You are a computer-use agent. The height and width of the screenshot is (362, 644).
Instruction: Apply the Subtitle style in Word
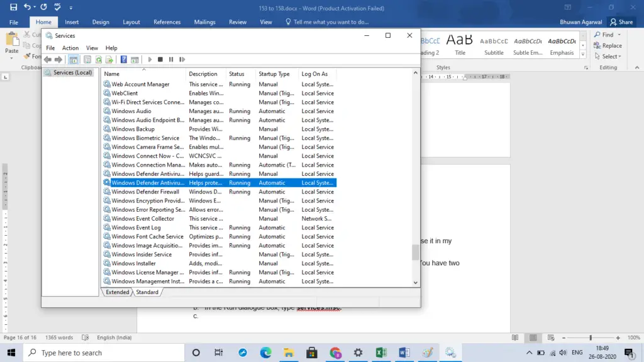pos(494,45)
